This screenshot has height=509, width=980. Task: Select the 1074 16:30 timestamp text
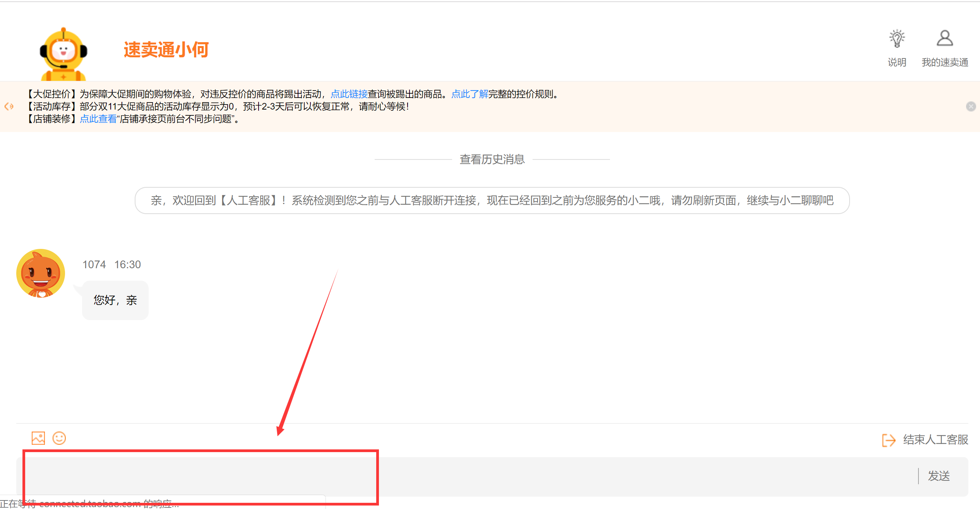coord(111,264)
